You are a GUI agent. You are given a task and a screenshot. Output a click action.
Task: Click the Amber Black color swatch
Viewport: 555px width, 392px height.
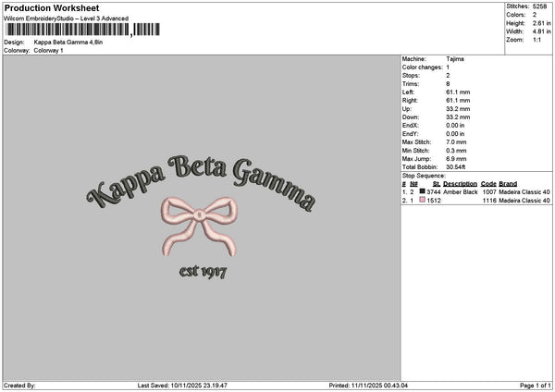pyautogui.click(x=422, y=191)
